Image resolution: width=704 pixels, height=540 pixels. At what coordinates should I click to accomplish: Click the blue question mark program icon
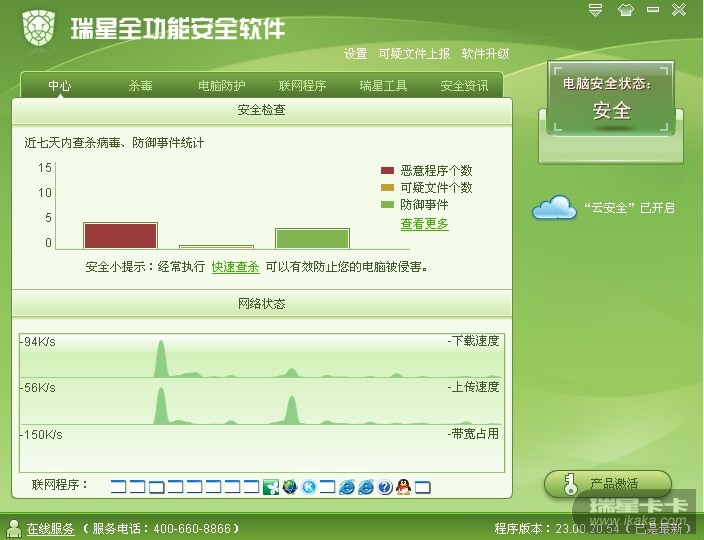(x=385, y=487)
